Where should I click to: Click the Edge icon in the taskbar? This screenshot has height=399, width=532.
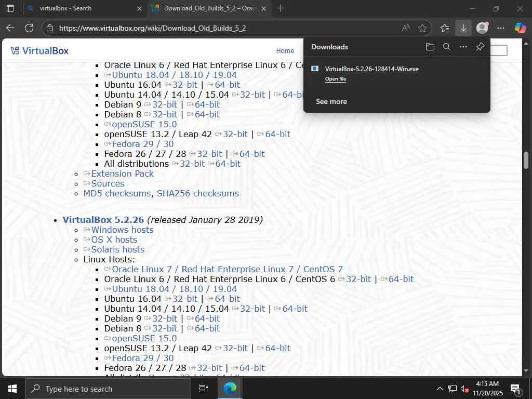pos(230,389)
